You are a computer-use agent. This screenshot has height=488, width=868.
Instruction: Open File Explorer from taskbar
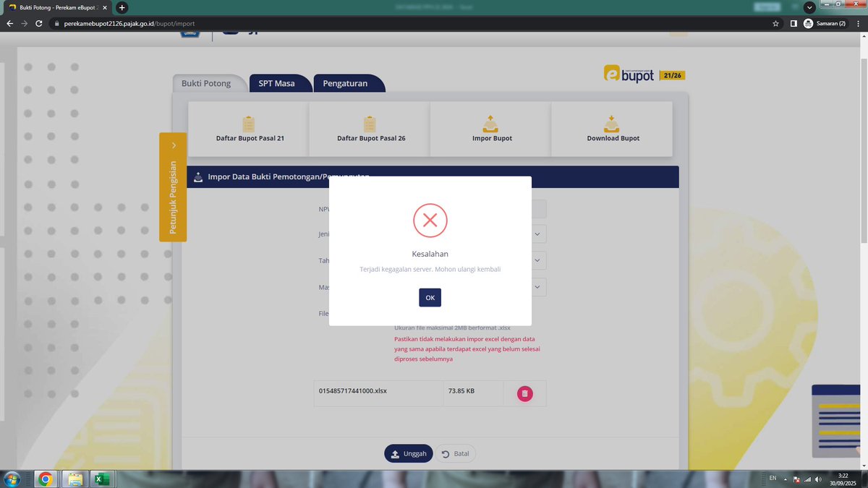75,479
